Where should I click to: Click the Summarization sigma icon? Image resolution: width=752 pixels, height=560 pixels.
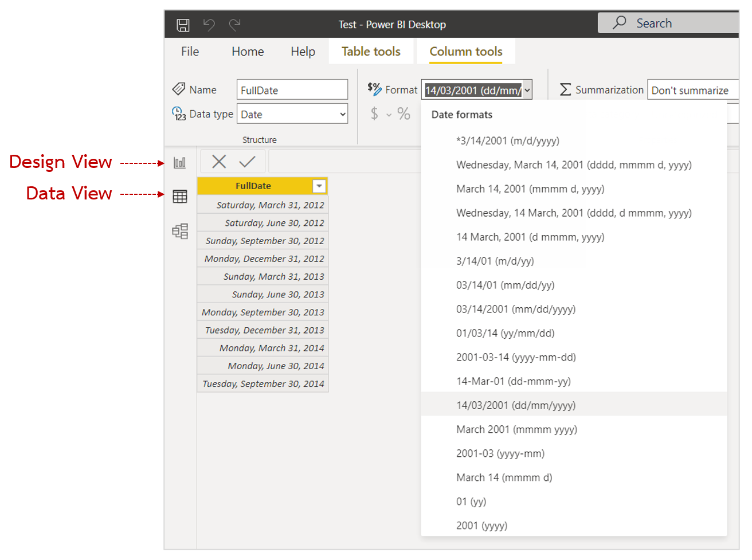[x=566, y=89]
